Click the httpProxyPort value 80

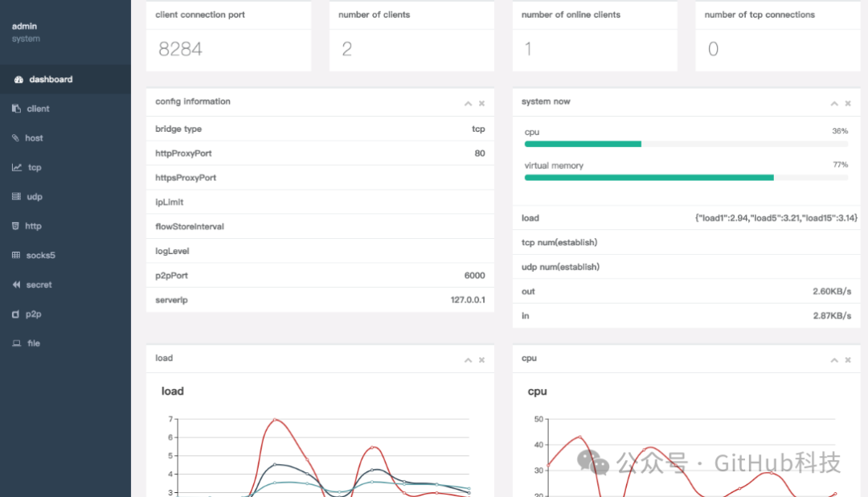pyautogui.click(x=480, y=154)
